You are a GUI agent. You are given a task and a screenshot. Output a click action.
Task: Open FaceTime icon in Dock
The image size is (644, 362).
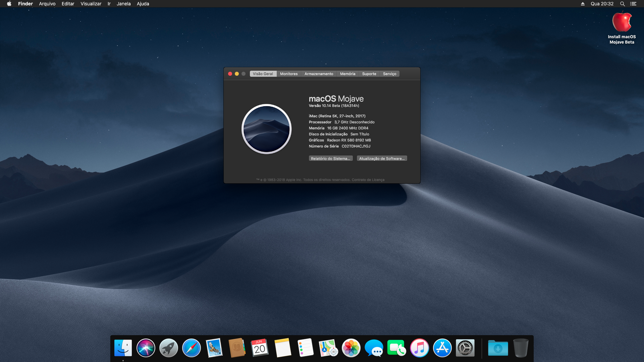pos(397,348)
